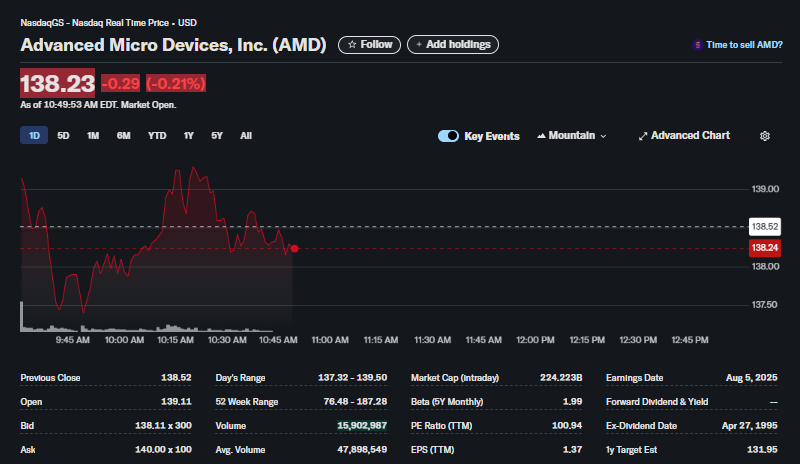Click Earnings Date value Aug 5, 2025
Screen dimensions: 800x464
752,378
